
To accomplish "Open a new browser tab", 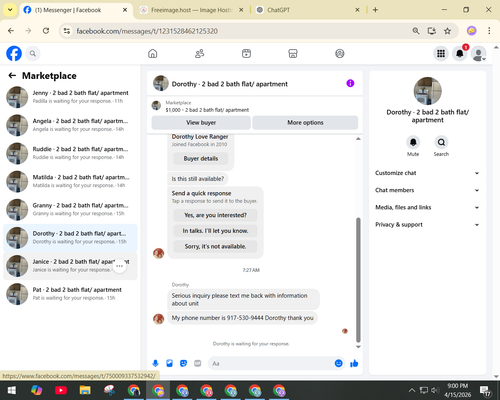I will 375,10.
